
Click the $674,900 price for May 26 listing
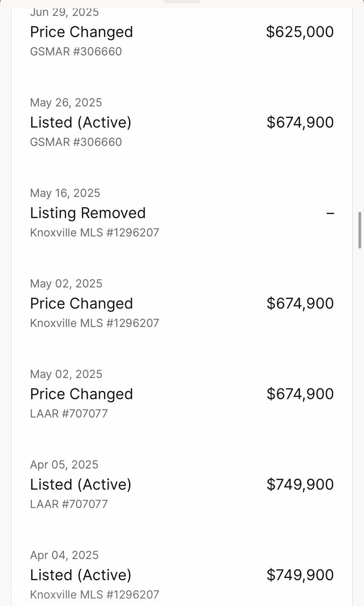point(300,122)
